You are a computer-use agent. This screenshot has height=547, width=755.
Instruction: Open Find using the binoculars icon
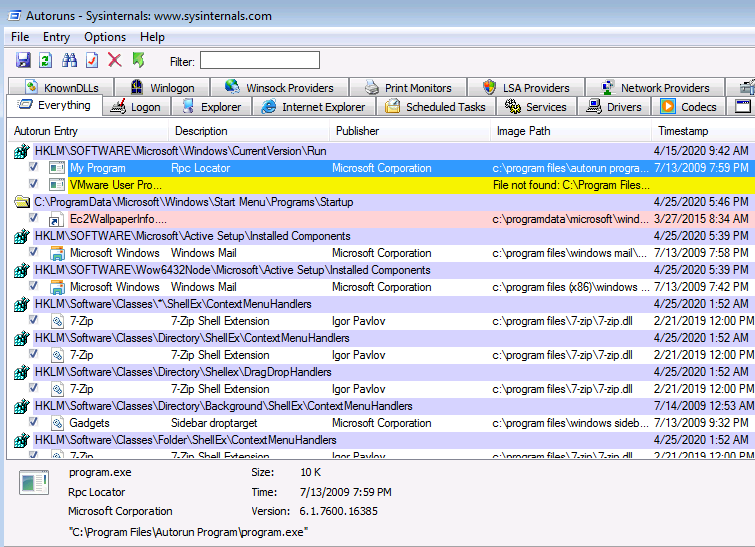[x=69, y=61]
